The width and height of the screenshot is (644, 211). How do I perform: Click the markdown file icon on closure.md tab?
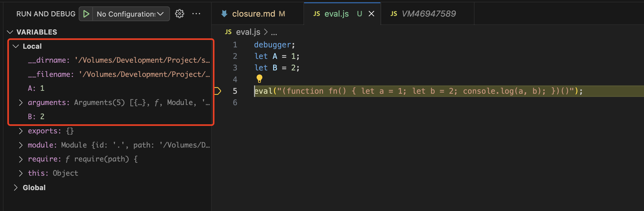tap(224, 14)
